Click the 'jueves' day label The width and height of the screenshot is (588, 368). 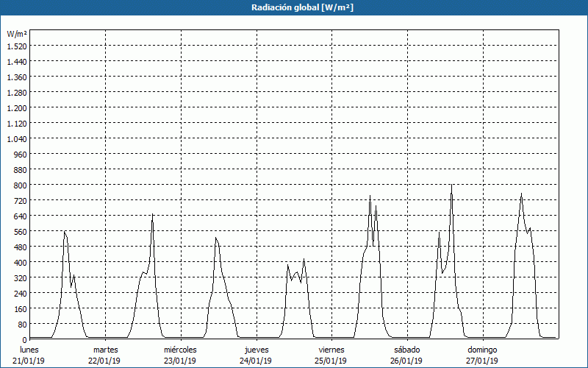tap(257, 350)
